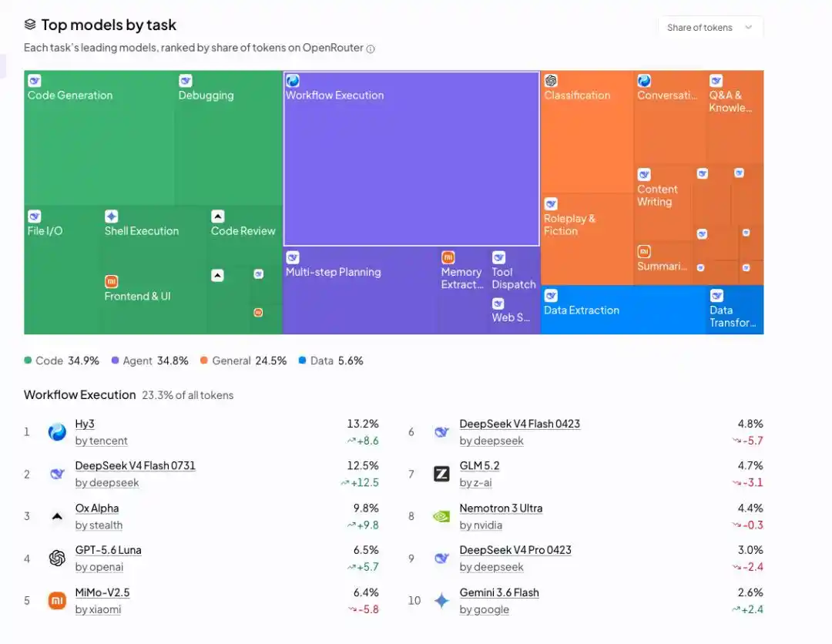The height and width of the screenshot is (644, 832).
Task: Click the +12.5 change for DeepSeek V4 Flash 0731
Action: [x=360, y=483]
